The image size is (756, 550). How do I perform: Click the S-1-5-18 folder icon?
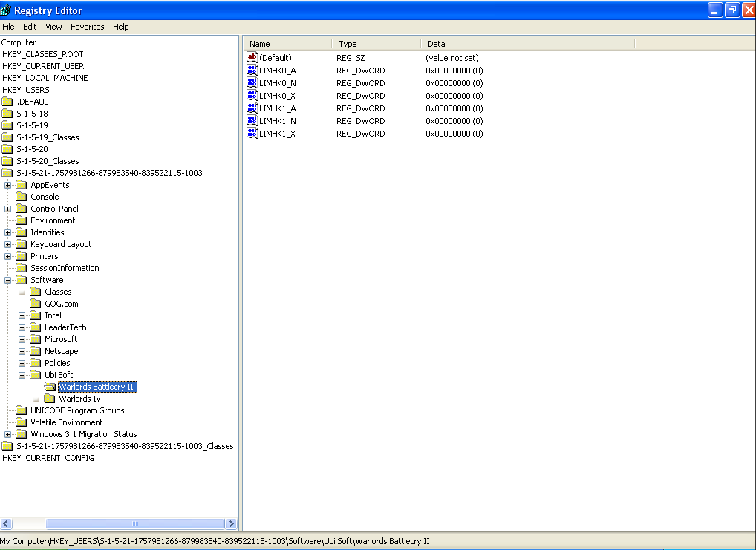tap(7, 114)
